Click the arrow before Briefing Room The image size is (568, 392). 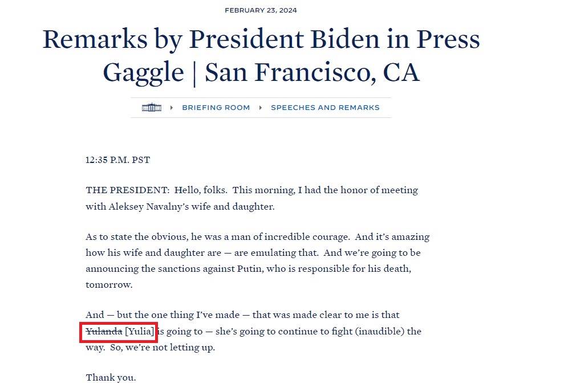172,108
